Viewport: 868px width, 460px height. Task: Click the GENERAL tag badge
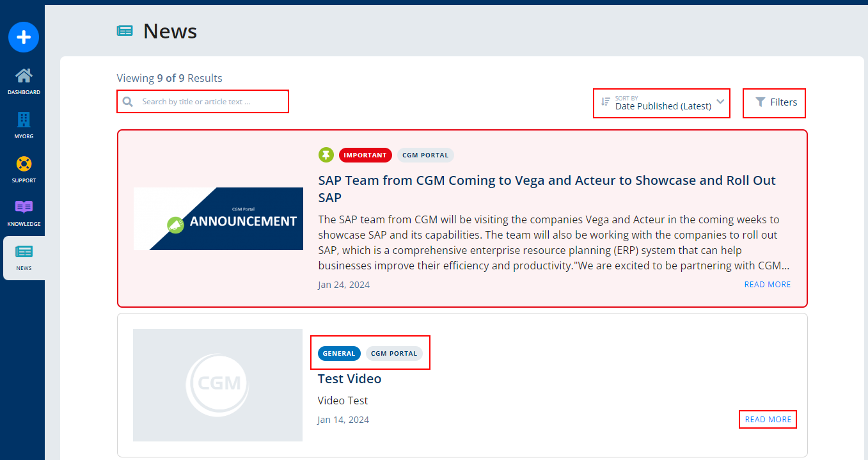tap(339, 353)
